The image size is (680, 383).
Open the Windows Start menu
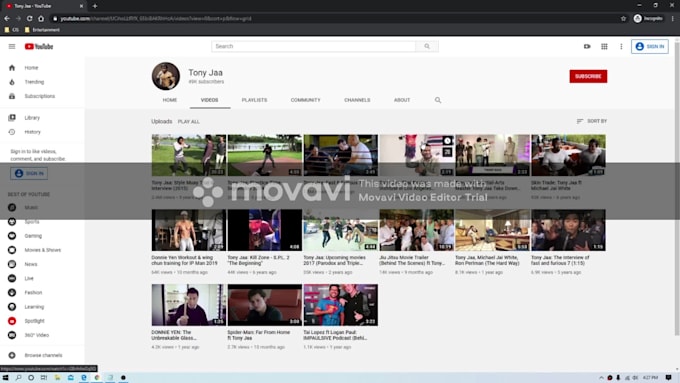pyautogui.click(x=6, y=378)
